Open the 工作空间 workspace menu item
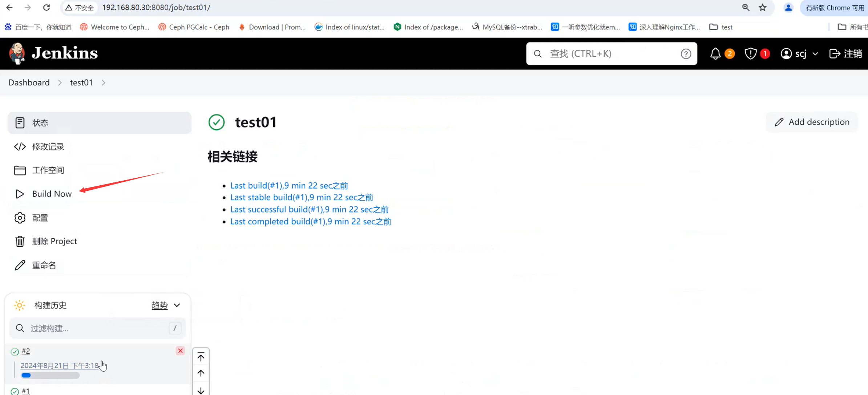 click(x=48, y=170)
